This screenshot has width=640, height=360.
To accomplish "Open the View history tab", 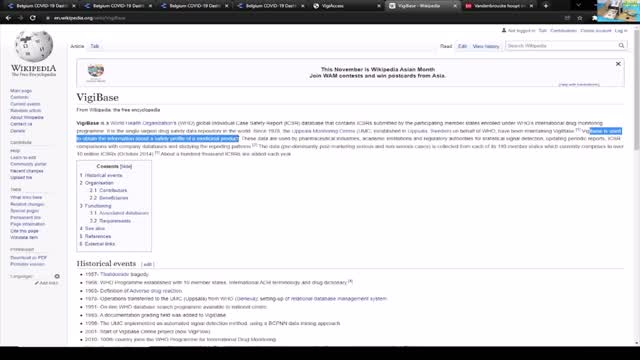I will click(486, 46).
